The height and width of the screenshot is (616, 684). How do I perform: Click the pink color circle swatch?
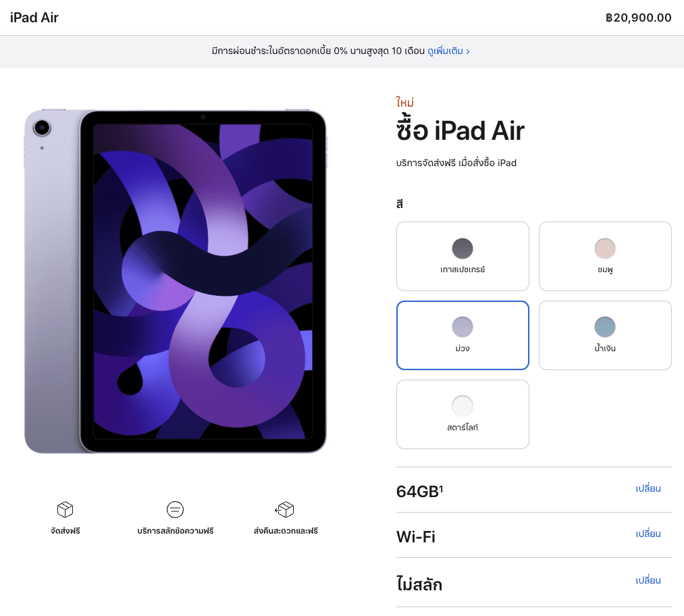pyautogui.click(x=605, y=249)
